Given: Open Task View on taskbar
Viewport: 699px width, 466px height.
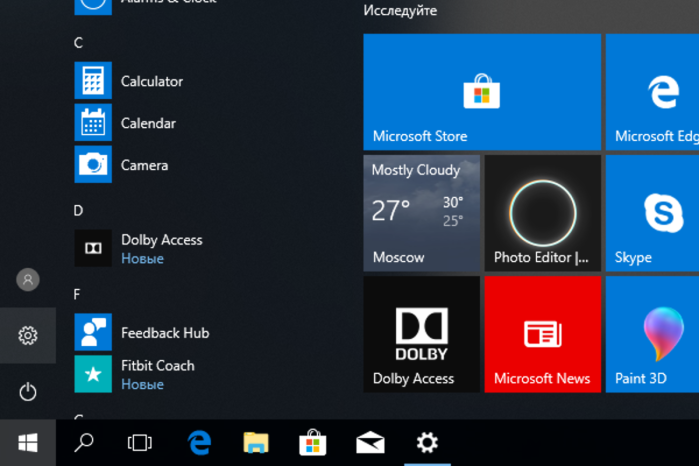Looking at the screenshot, I should [x=140, y=443].
